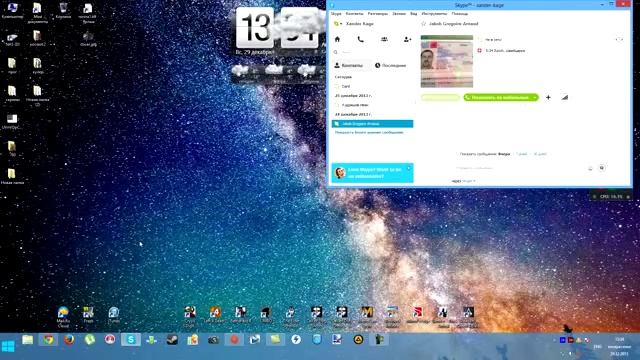Viewport: 640px width, 360px height.
Task: Open the Инструменты menu
Action: (x=434, y=13)
